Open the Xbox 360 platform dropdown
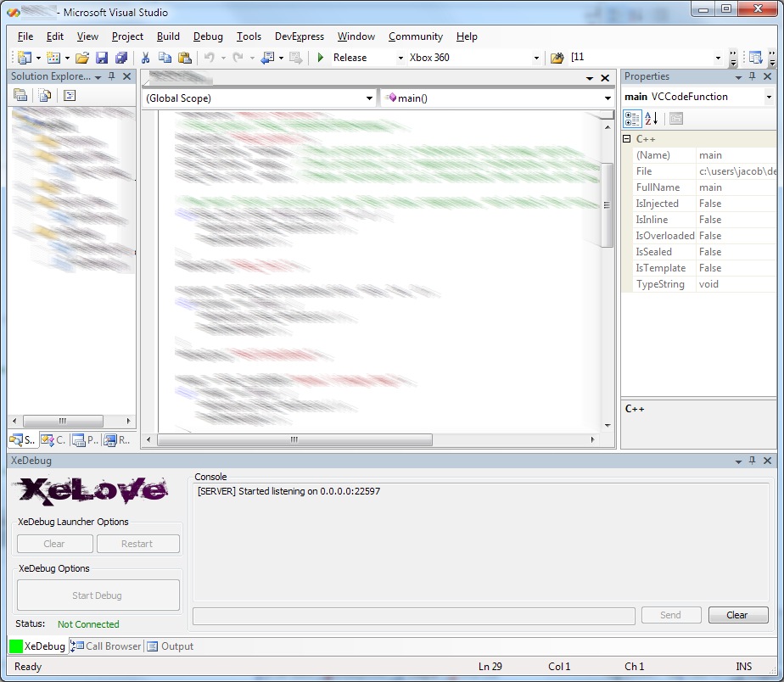784x682 pixels. pyautogui.click(x=536, y=58)
